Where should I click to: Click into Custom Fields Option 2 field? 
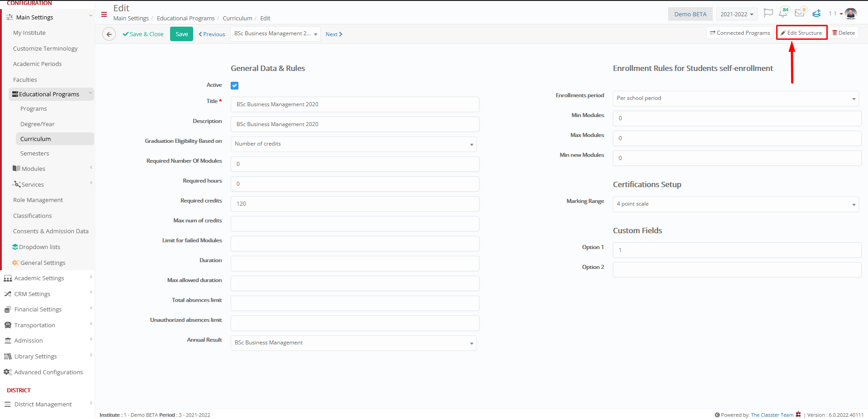pos(737,270)
